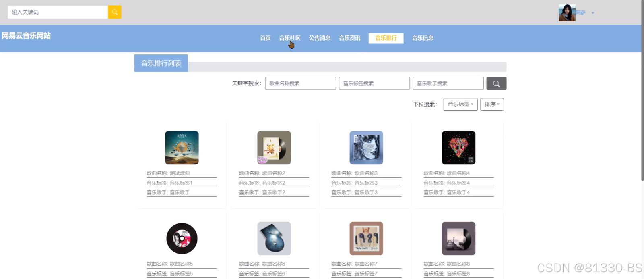644x279 pixels.
Task: Focus the 歌曲名称搜索 input
Action: point(300,83)
